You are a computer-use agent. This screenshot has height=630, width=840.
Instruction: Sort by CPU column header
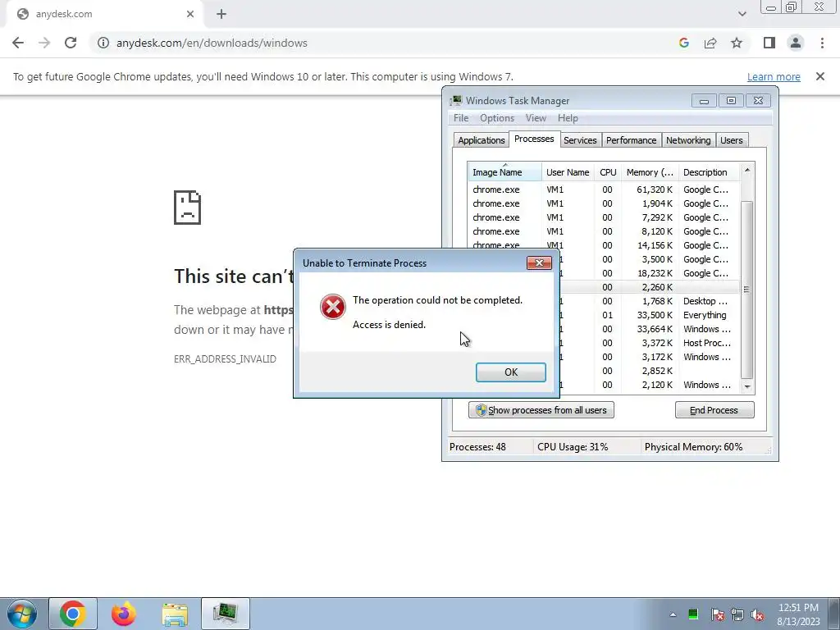608,172
